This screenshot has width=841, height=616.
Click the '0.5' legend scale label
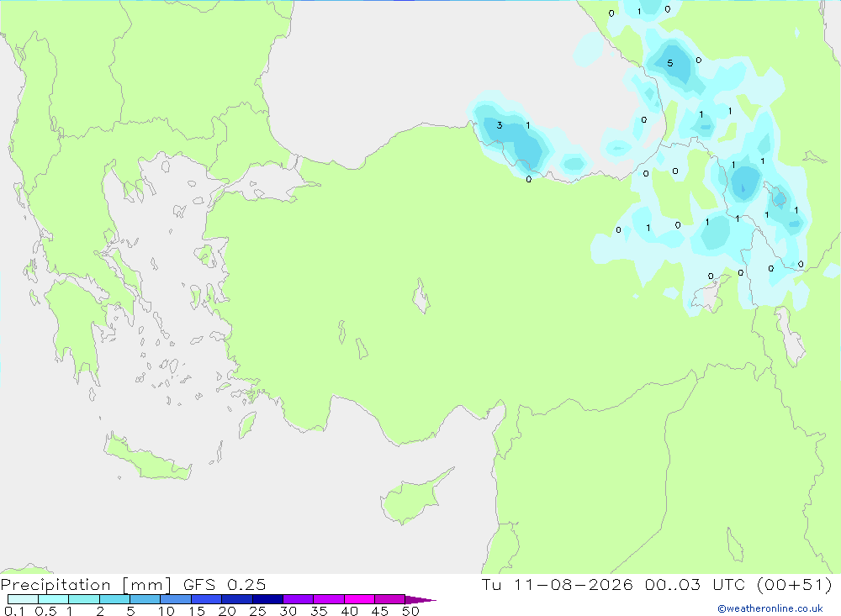pos(45,611)
